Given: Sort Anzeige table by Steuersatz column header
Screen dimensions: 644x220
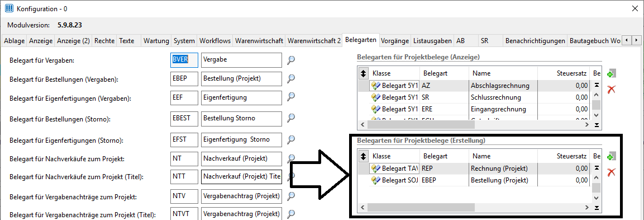Looking at the screenshot, I should [x=569, y=74].
